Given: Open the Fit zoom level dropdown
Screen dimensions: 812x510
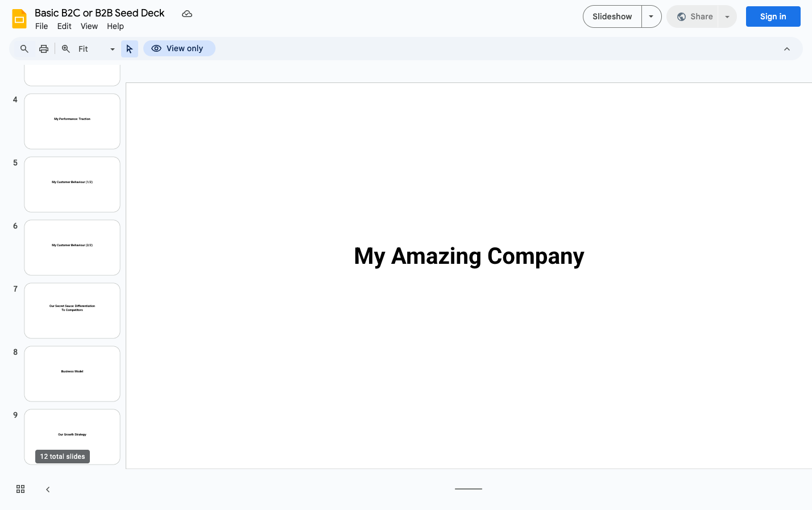Looking at the screenshot, I should (x=96, y=49).
